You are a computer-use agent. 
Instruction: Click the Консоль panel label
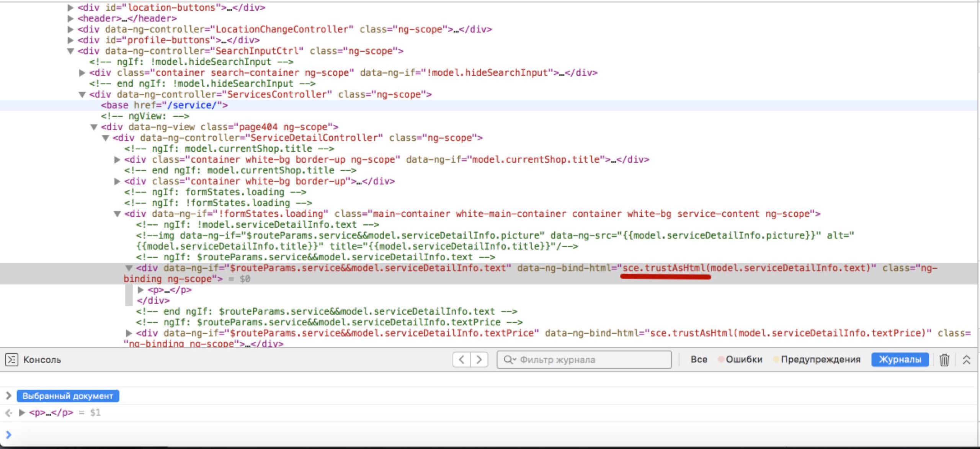pyautogui.click(x=42, y=360)
